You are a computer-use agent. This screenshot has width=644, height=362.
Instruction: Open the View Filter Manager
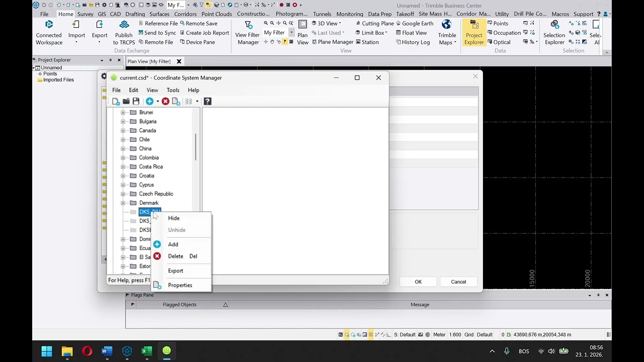pos(248,32)
